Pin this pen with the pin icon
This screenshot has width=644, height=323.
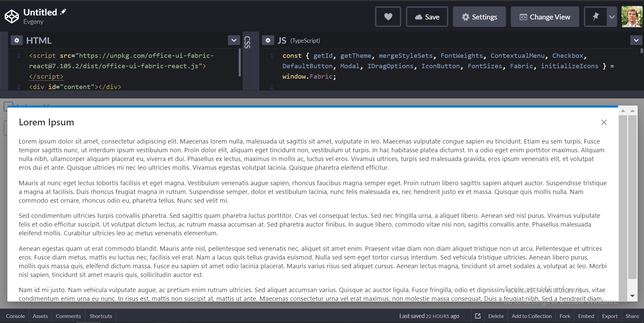595,17
